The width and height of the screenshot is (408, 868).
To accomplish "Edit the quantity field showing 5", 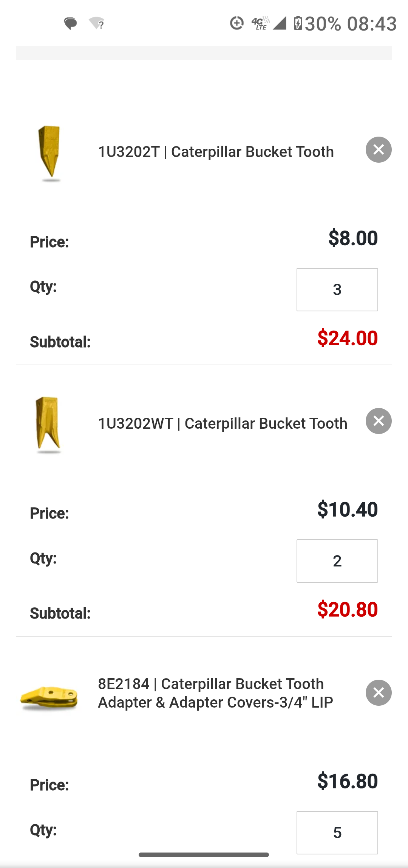I will click(337, 832).
